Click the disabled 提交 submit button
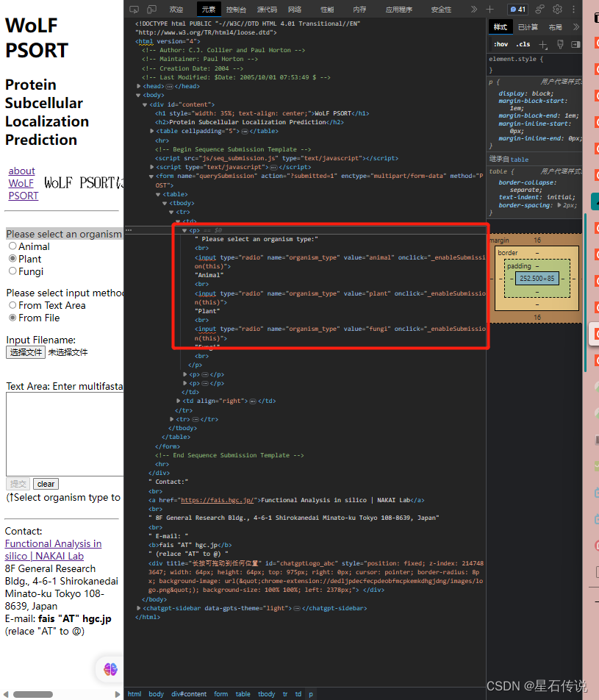599x700 pixels. [x=18, y=484]
